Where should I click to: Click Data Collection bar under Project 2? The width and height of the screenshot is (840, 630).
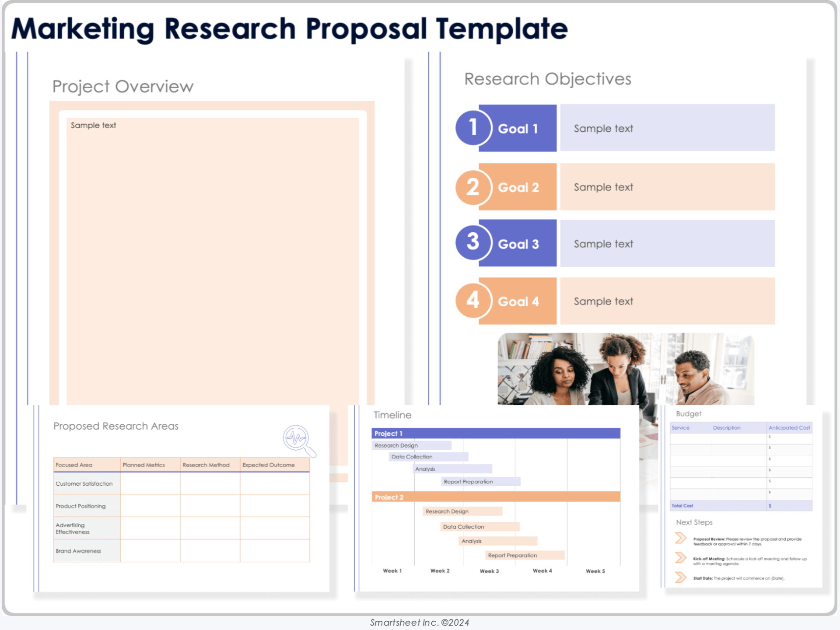(480, 527)
